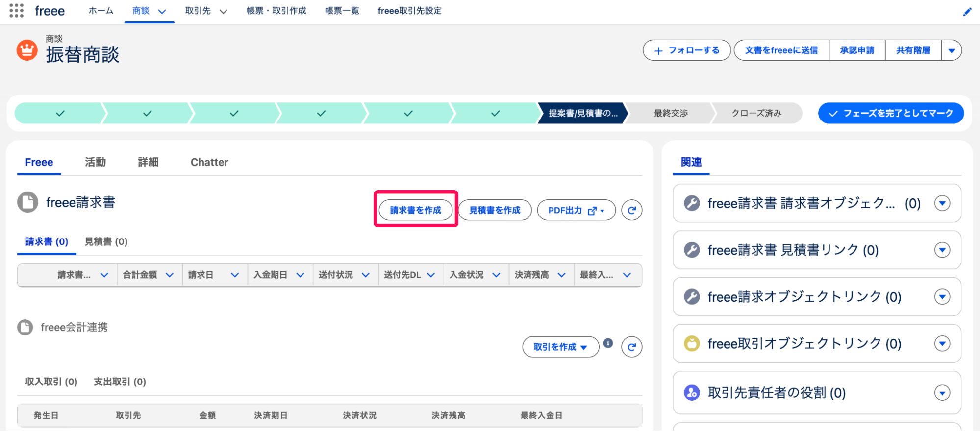Open menu for freee請求書 見積書リンク list

[942, 250]
